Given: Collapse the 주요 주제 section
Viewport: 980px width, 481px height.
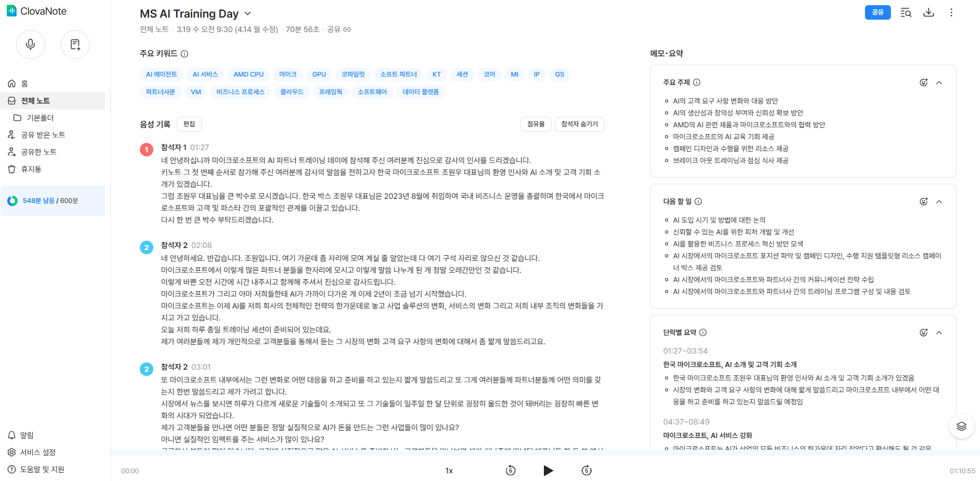Looking at the screenshot, I should [939, 82].
